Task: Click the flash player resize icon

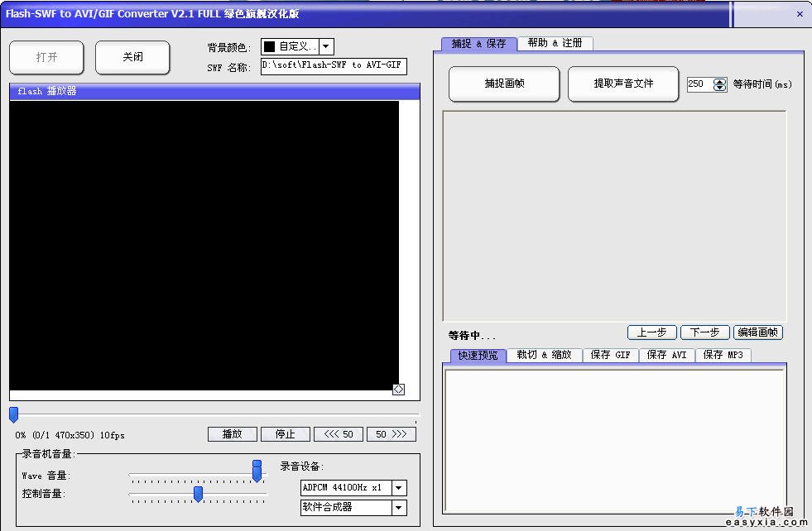Action: pyautogui.click(x=398, y=390)
